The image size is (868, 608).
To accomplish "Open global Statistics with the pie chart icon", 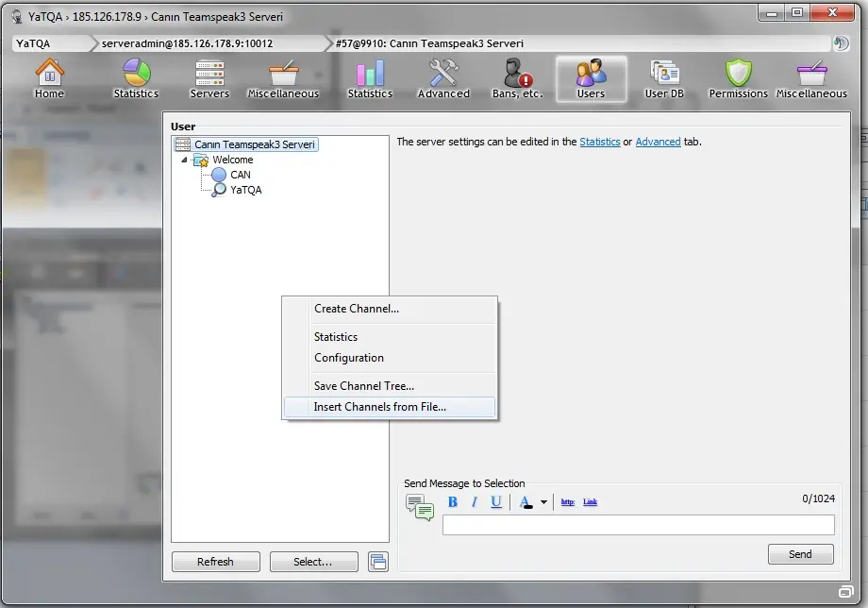I will pos(136,78).
